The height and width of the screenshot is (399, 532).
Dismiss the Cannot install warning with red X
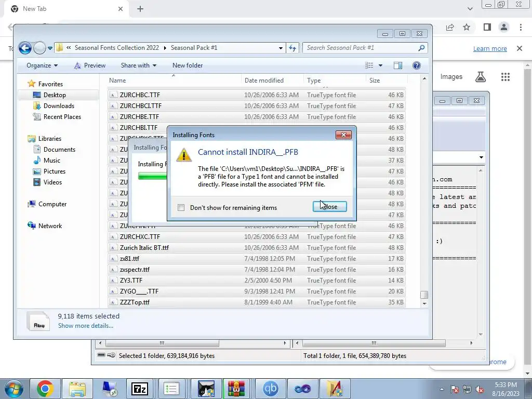tap(343, 135)
